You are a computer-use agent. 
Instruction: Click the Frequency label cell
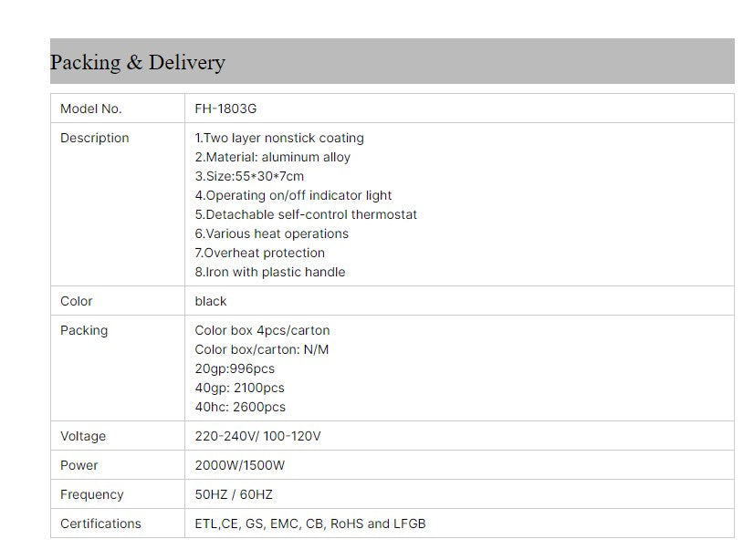click(x=118, y=494)
